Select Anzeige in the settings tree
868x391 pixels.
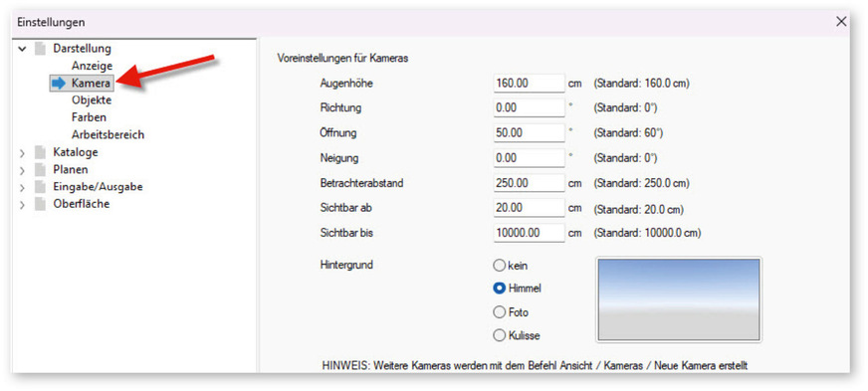pos(92,66)
